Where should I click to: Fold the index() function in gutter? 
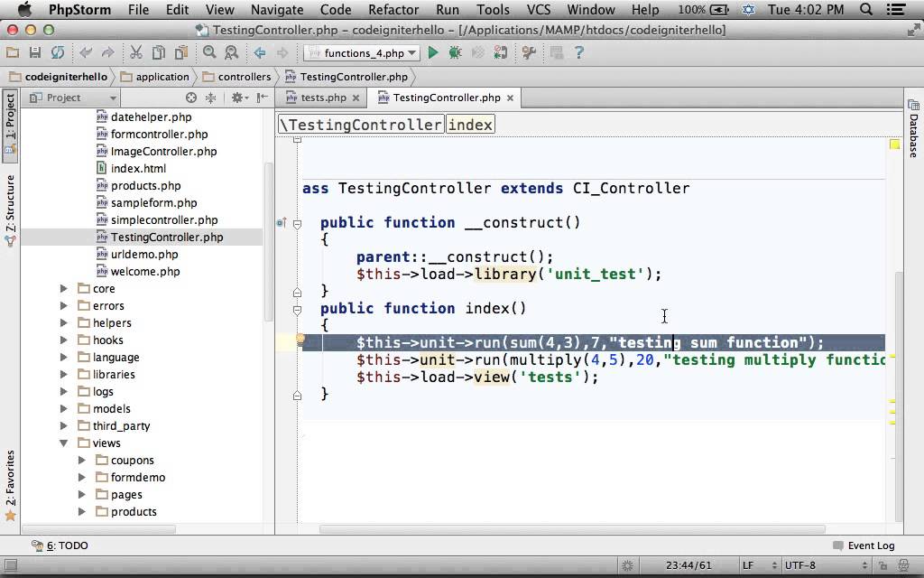(297, 310)
